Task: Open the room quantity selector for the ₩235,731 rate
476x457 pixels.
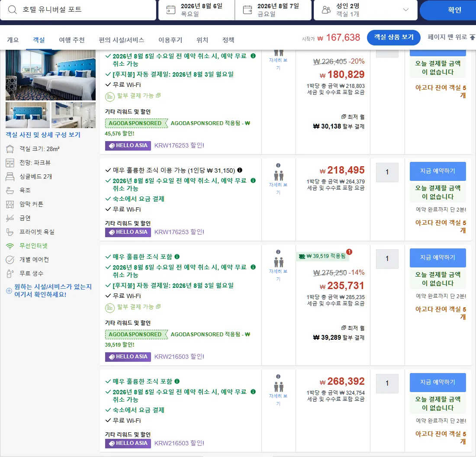Action: click(x=387, y=259)
